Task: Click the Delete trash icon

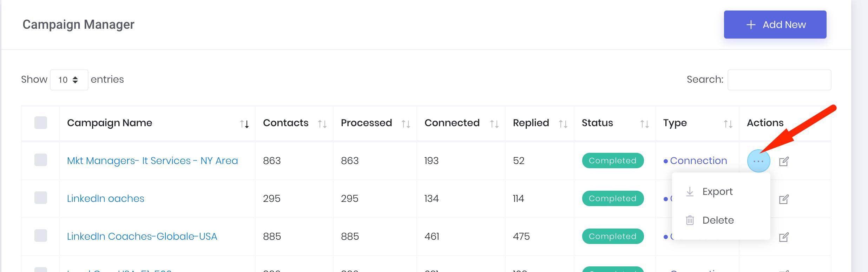Action: tap(690, 220)
